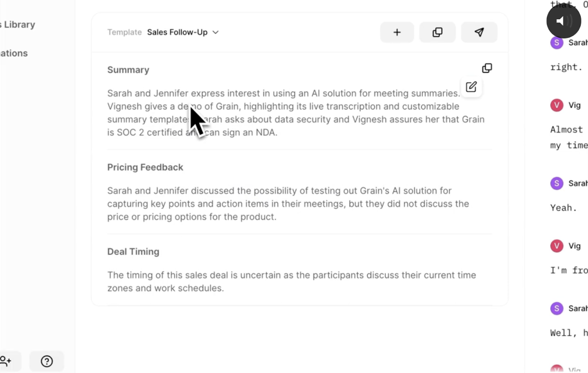Click the send paper plane icon
588x373 pixels.
(479, 32)
